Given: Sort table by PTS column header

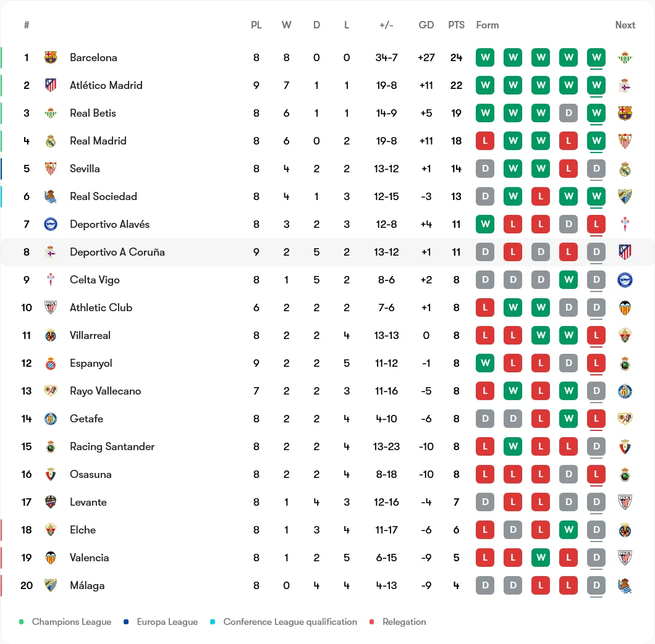Looking at the screenshot, I should (x=456, y=25).
